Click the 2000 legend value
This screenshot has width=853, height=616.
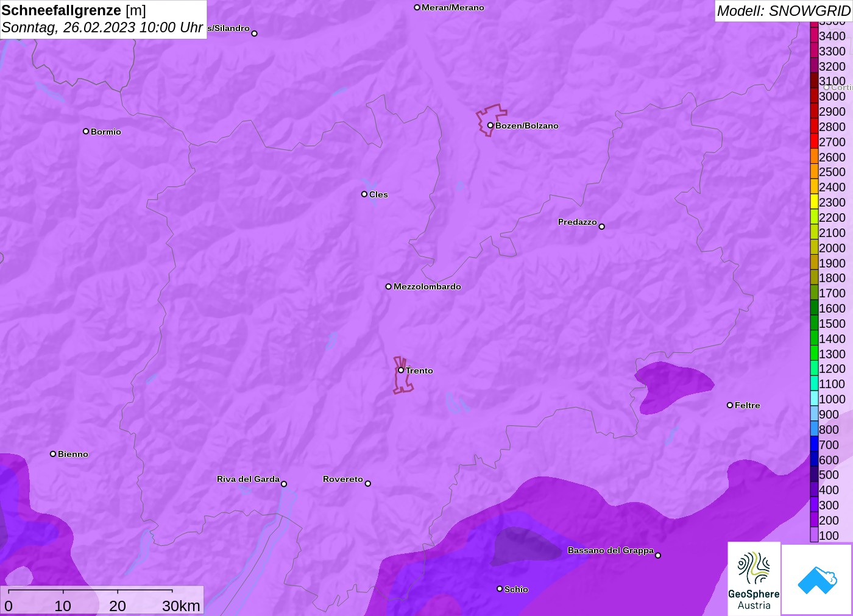(x=832, y=248)
